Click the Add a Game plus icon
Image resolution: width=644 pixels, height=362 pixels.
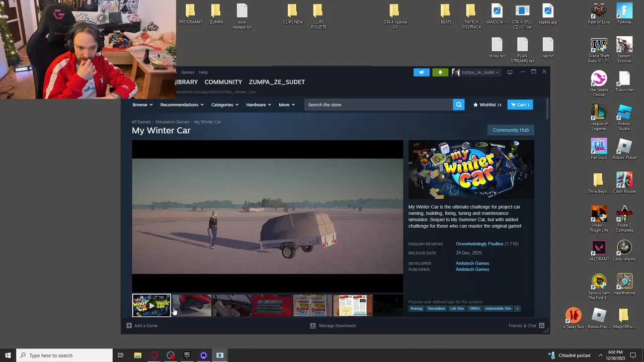click(x=129, y=326)
